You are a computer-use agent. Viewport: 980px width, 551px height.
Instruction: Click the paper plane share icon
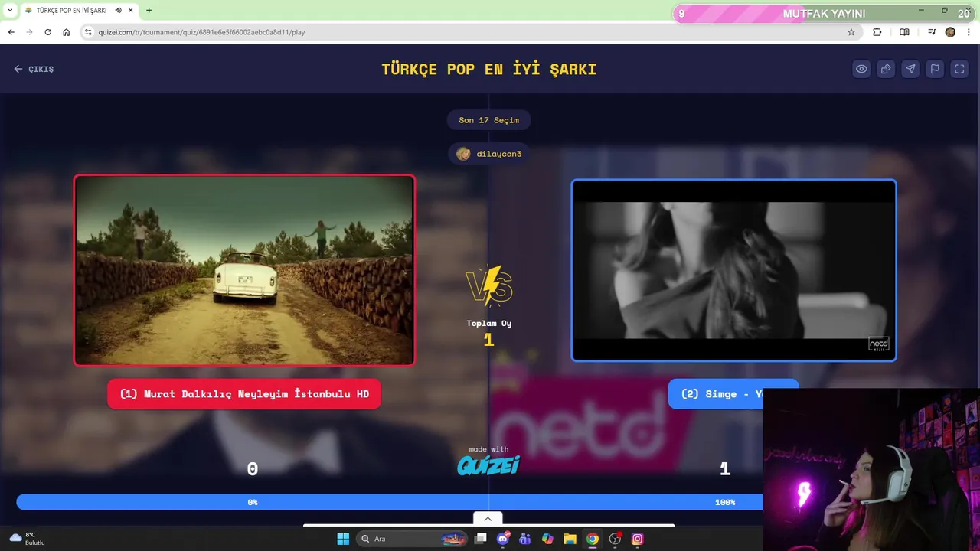click(x=910, y=69)
